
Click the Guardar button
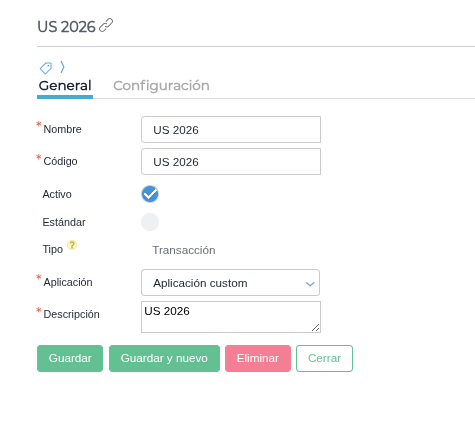(70, 358)
